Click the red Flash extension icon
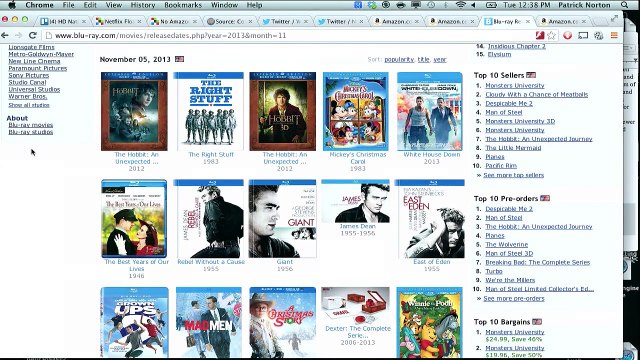Image resolution: width=640 pixels, height=360 pixels. pos(540,36)
